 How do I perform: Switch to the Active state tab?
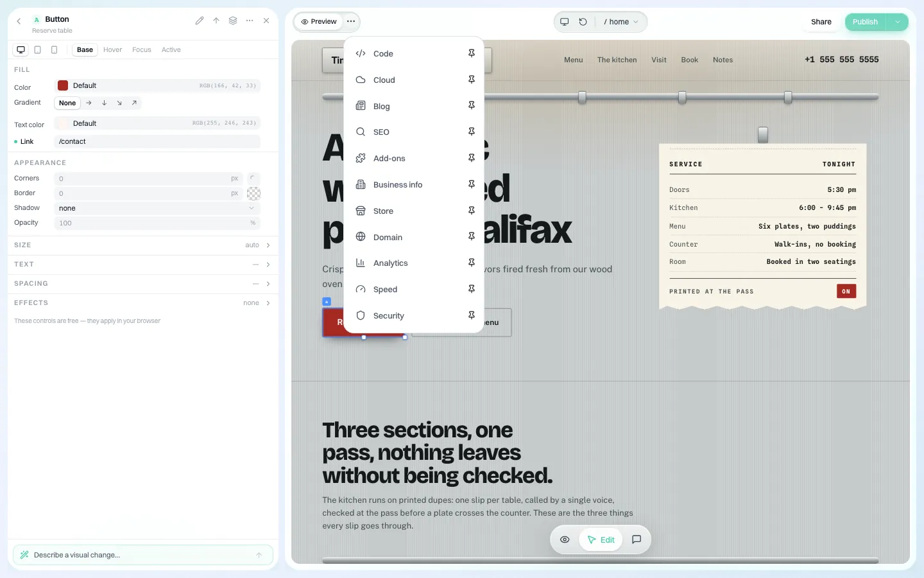171,49
